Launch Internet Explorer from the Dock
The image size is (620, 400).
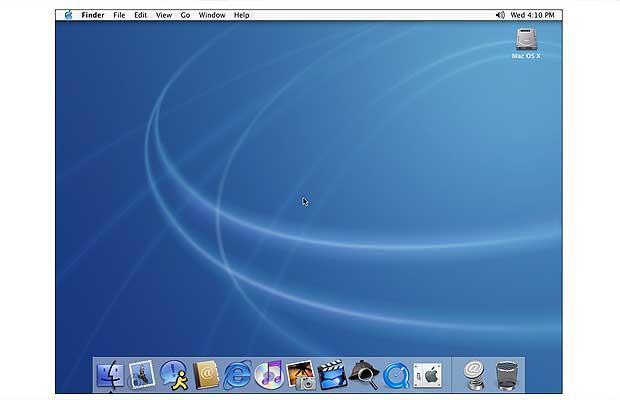tap(237, 375)
